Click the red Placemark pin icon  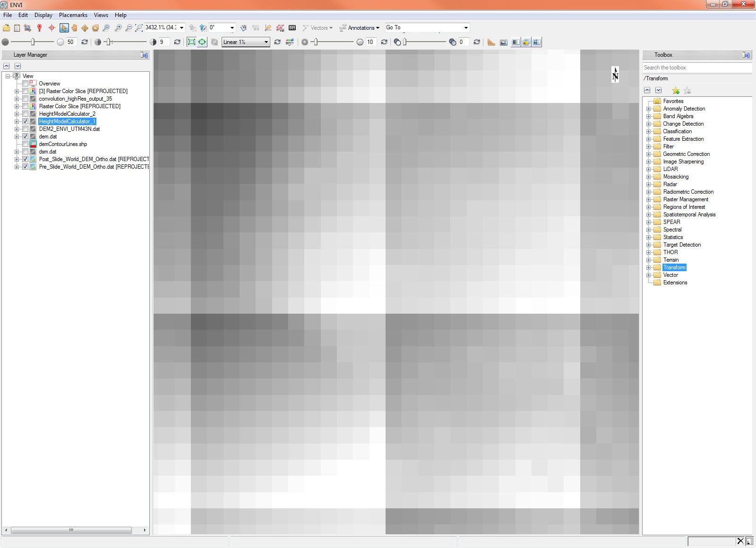click(x=40, y=28)
